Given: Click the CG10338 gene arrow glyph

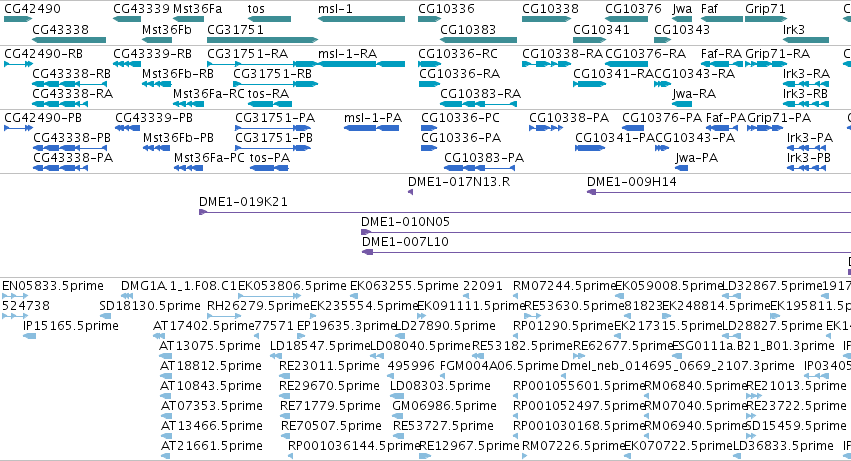Looking at the screenshot, I should coord(547,19).
